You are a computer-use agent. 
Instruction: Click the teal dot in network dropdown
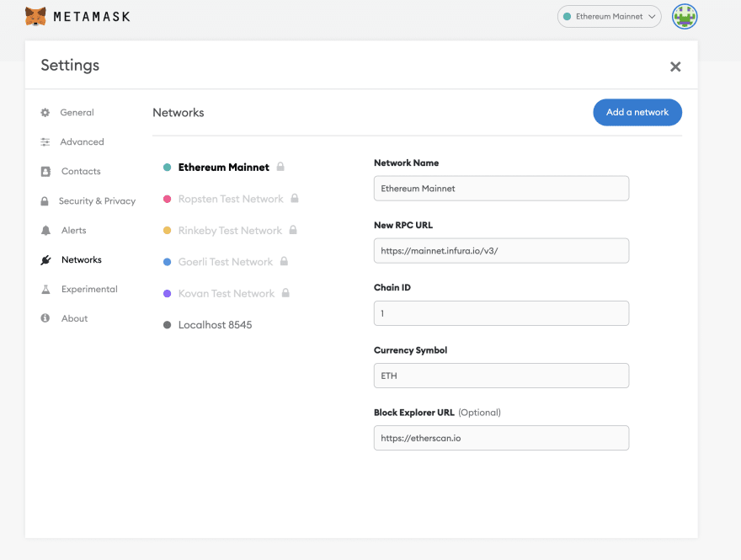[567, 17]
